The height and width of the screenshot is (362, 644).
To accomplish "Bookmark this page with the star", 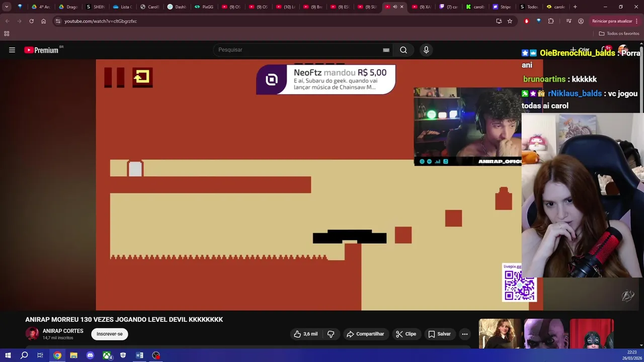I will pos(510,21).
